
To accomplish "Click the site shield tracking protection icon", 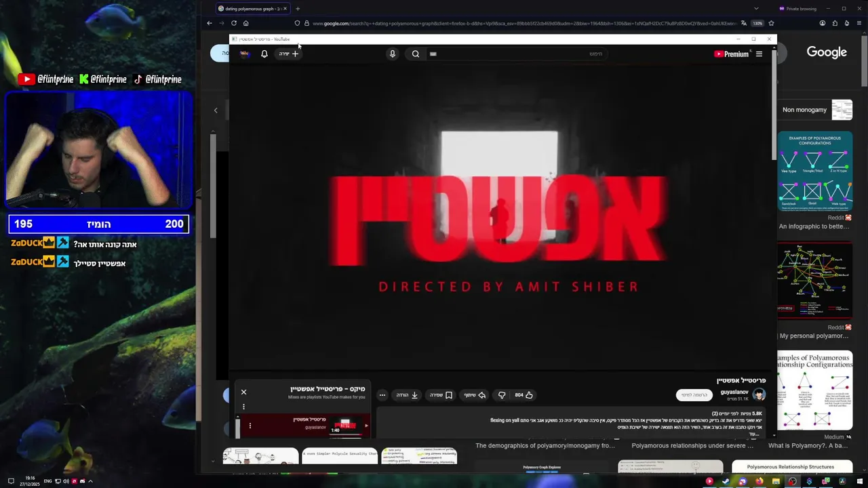I will click(x=297, y=23).
